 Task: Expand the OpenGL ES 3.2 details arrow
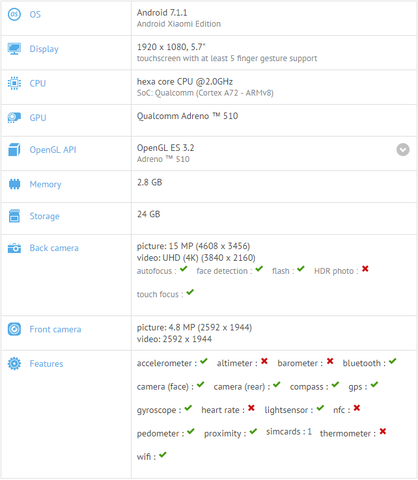click(x=403, y=150)
